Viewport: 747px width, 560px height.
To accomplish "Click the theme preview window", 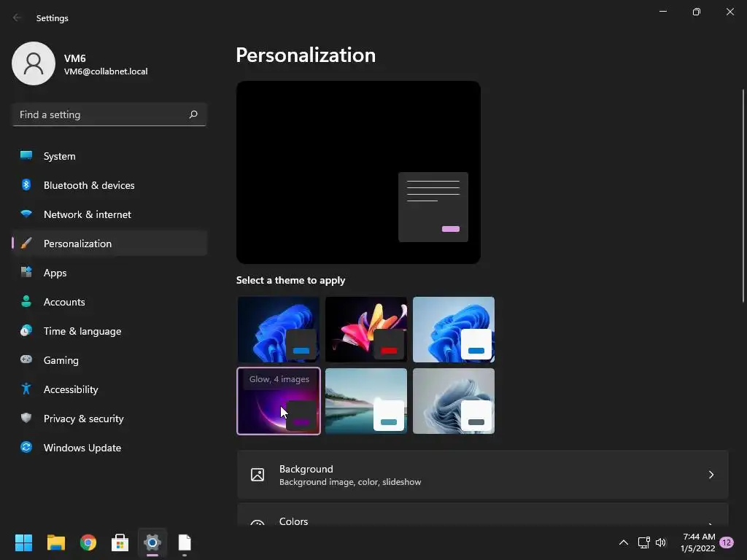I will click(x=358, y=172).
